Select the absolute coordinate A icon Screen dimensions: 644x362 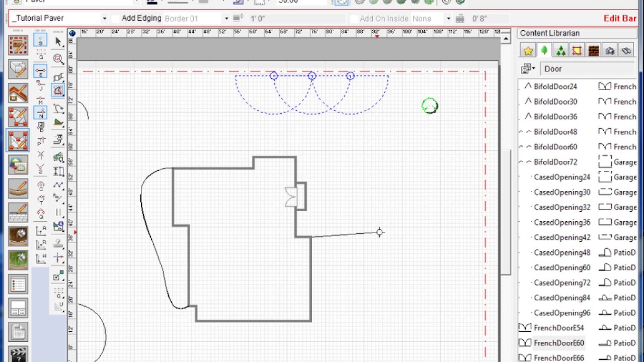tap(41, 231)
